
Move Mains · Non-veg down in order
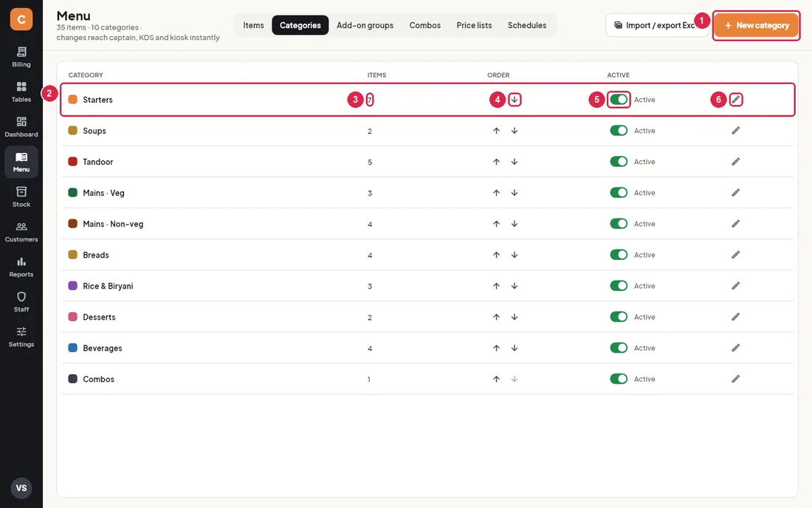point(515,224)
